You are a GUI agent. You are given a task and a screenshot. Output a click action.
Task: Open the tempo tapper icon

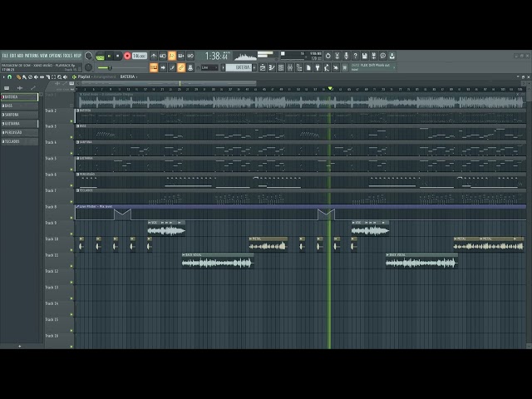click(327, 67)
